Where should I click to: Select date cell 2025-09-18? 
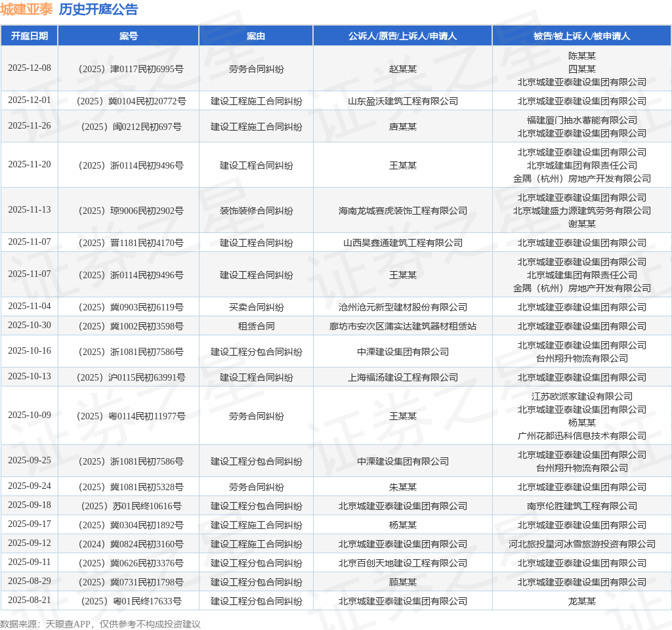pos(29,505)
